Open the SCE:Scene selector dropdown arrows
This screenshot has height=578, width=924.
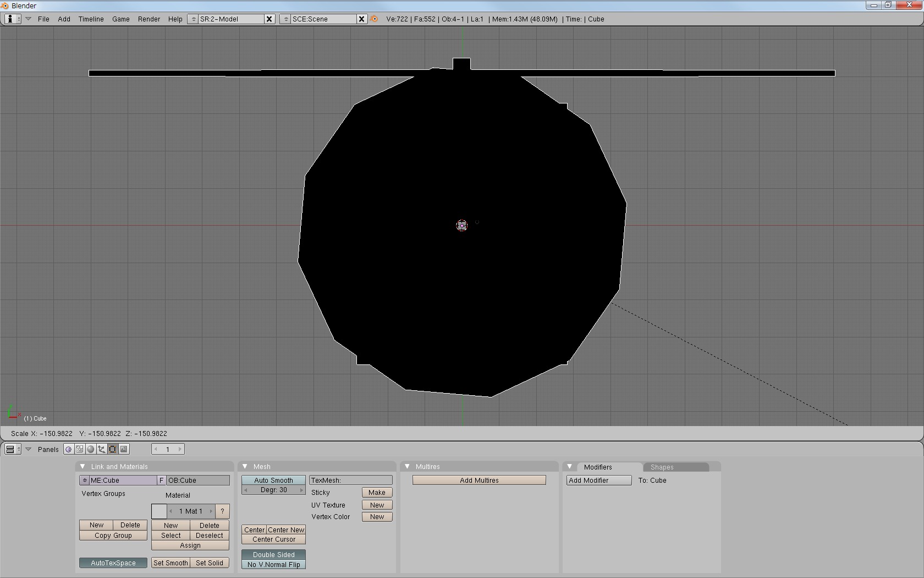(x=285, y=19)
